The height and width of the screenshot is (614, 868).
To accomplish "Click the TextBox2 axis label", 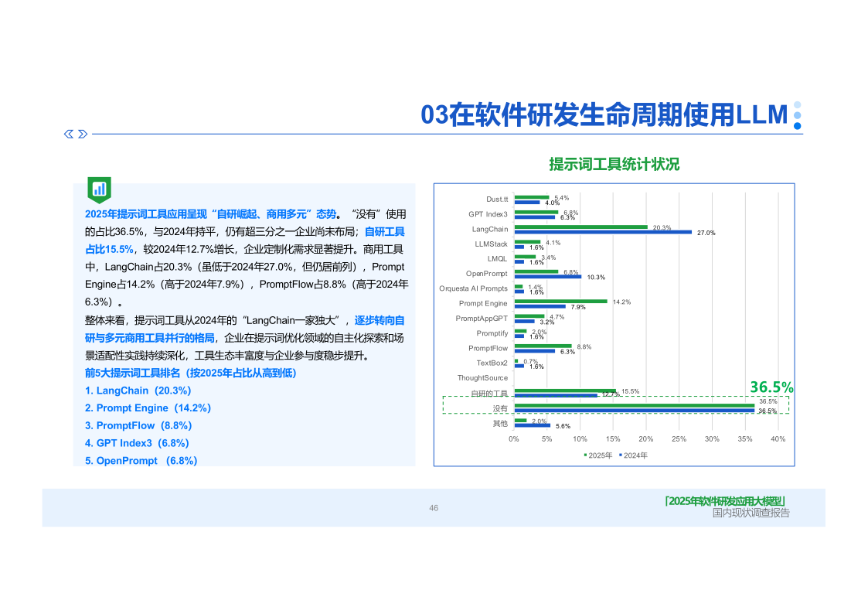I will point(492,363).
